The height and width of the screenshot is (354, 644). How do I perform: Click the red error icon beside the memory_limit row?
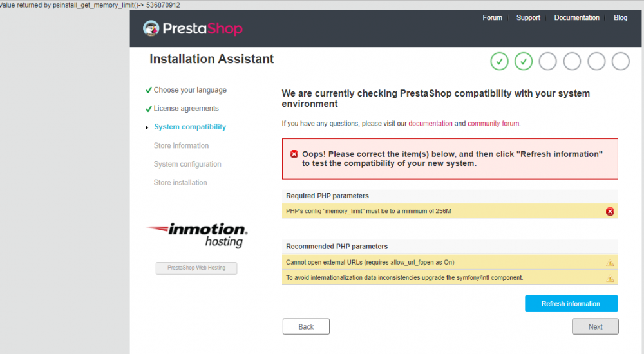tap(610, 212)
